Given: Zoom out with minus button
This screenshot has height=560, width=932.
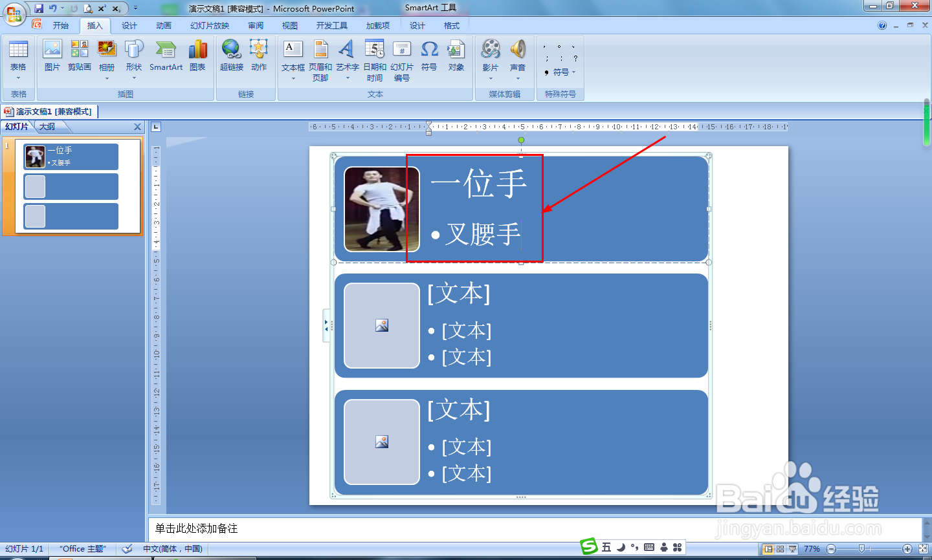Looking at the screenshot, I should (830, 548).
